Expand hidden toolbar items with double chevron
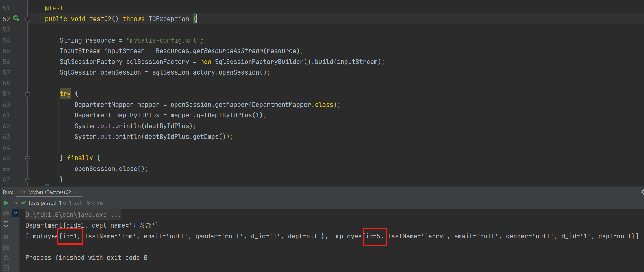The height and width of the screenshot is (272, 644). click(x=16, y=203)
